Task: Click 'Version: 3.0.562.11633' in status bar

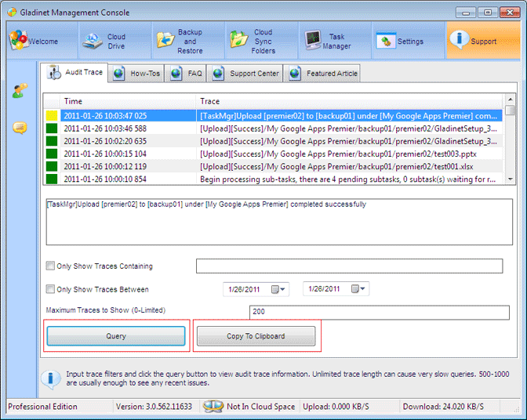Action: pyautogui.click(x=154, y=407)
